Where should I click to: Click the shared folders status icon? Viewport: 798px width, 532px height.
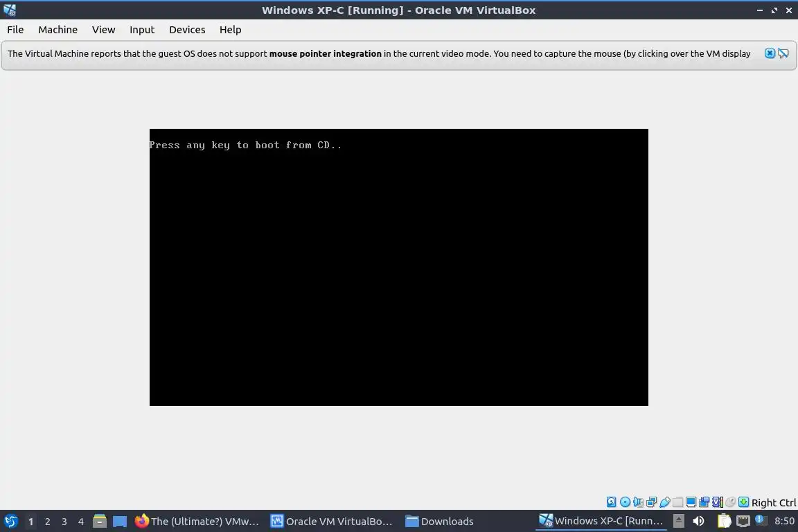tap(678, 502)
